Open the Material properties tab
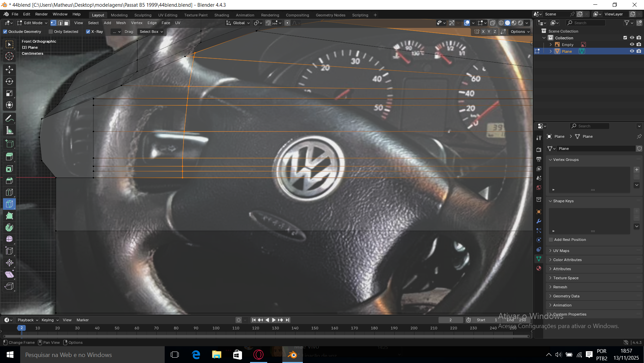Viewport: 644px width, 363px height. coord(539,268)
